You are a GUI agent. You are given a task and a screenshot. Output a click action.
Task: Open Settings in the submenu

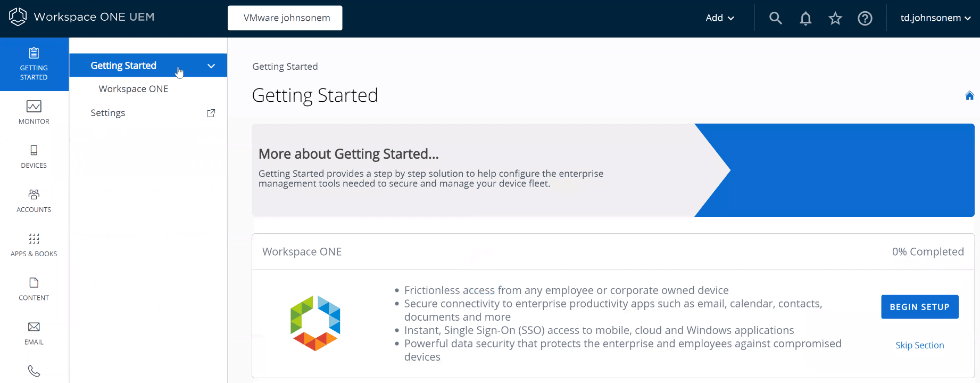(108, 113)
